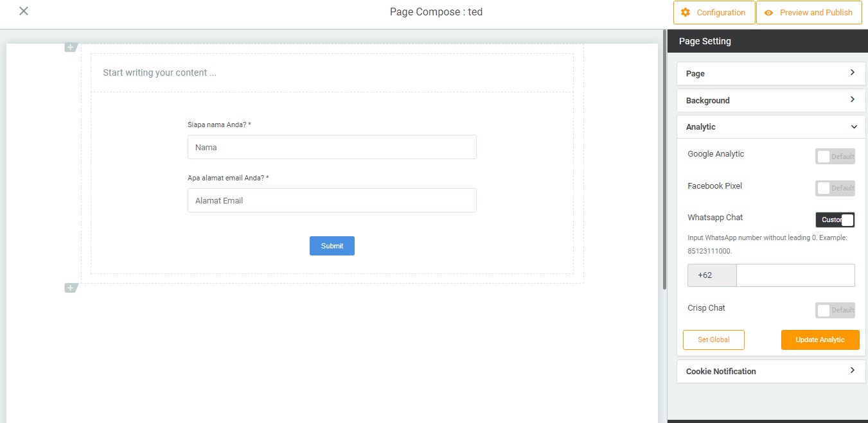Toggle the Whatsapp Chat custom switch
Screen dimensions: 868x423
(x=835, y=220)
